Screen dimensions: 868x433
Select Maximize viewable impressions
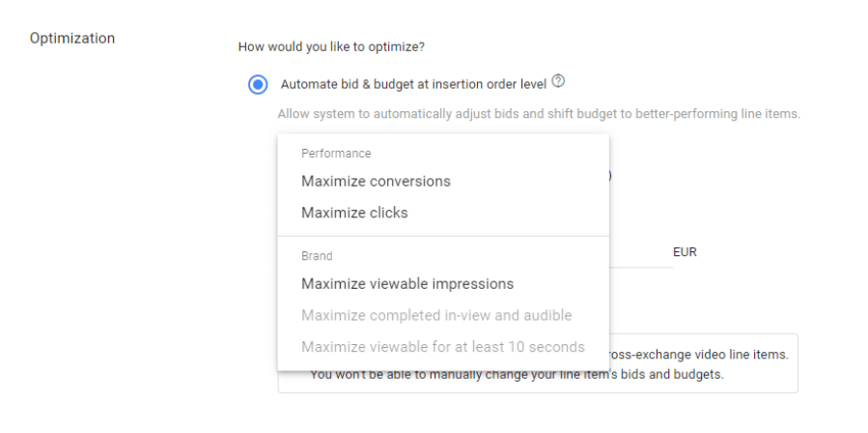406,284
